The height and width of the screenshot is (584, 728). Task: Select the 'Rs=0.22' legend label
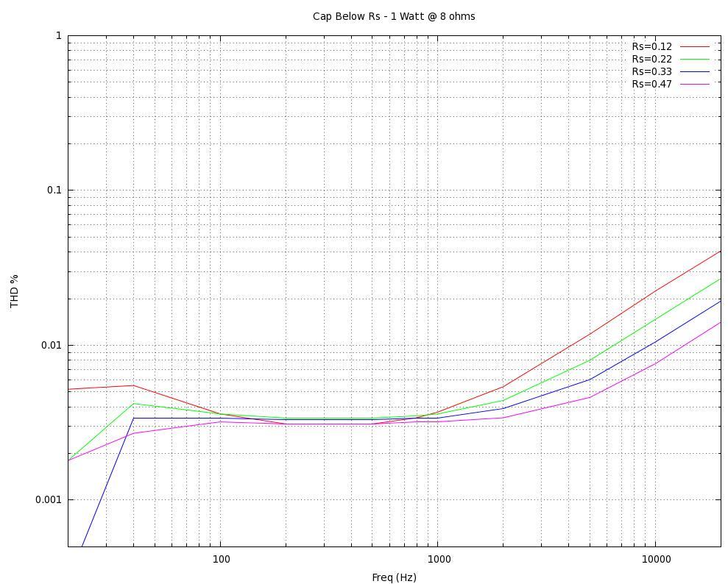[651, 59]
